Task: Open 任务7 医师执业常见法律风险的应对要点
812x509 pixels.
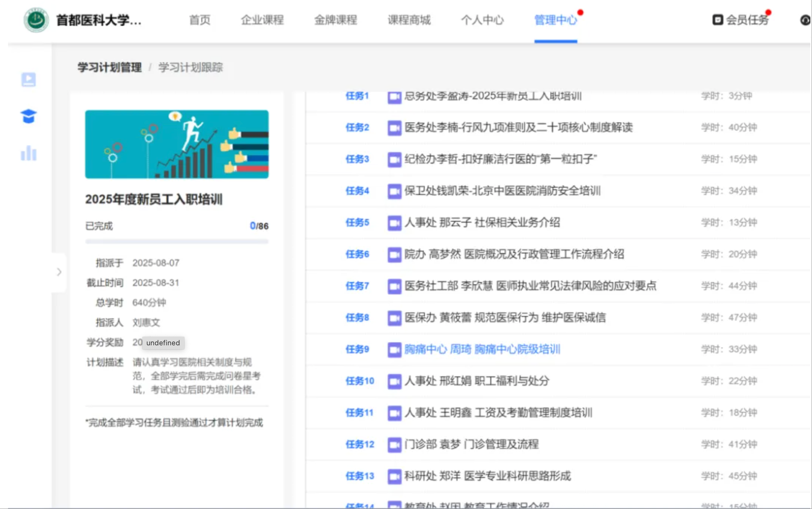Action: point(530,286)
